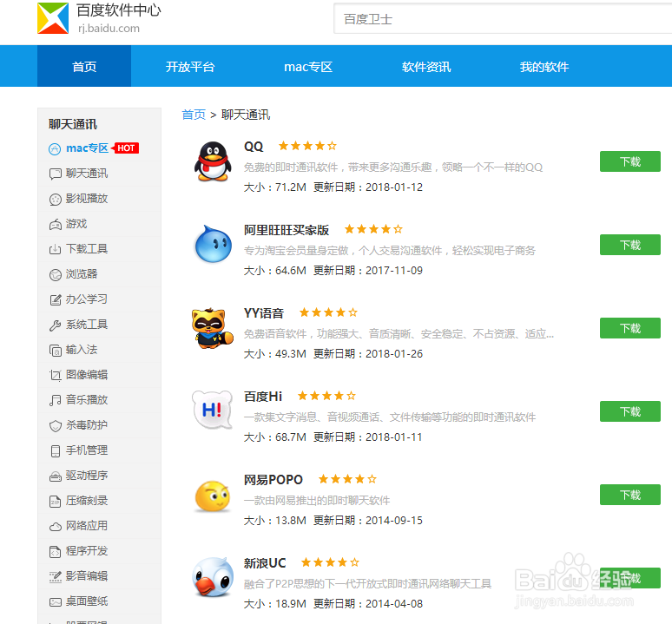The image size is (672, 624).
Task: Click the YY语音 star rating
Action: click(328, 312)
